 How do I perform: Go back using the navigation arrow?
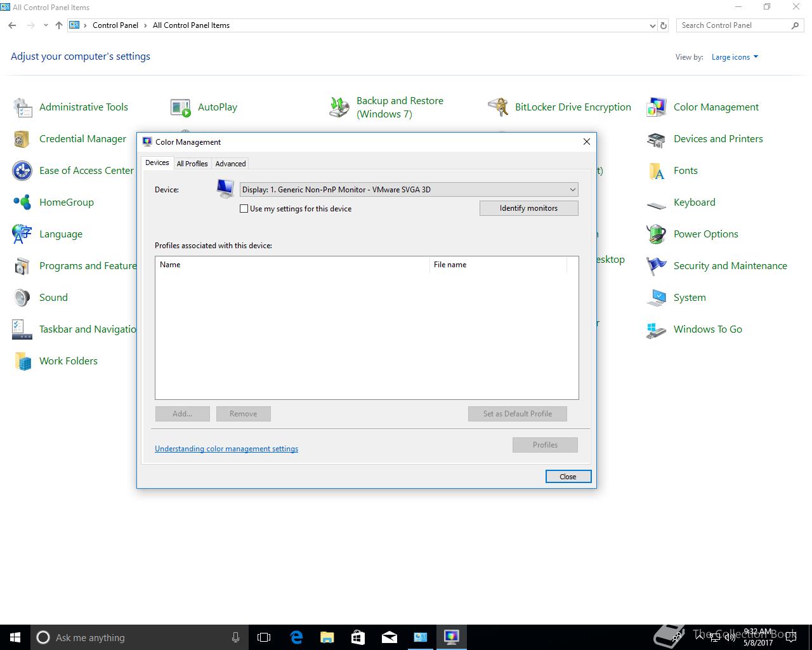(13, 25)
